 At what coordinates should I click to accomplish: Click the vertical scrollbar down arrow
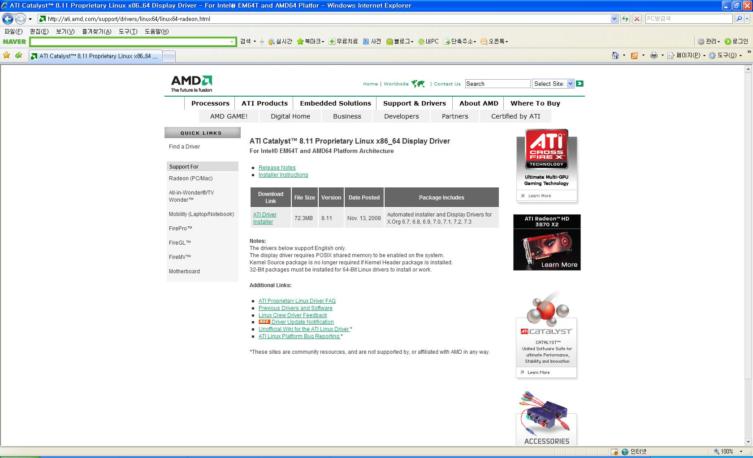point(748,443)
